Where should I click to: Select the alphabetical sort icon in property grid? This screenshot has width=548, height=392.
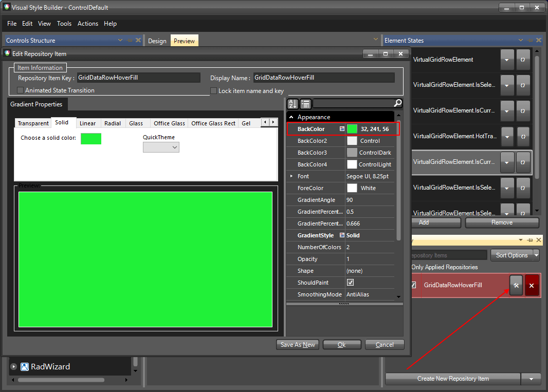pos(292,103)
